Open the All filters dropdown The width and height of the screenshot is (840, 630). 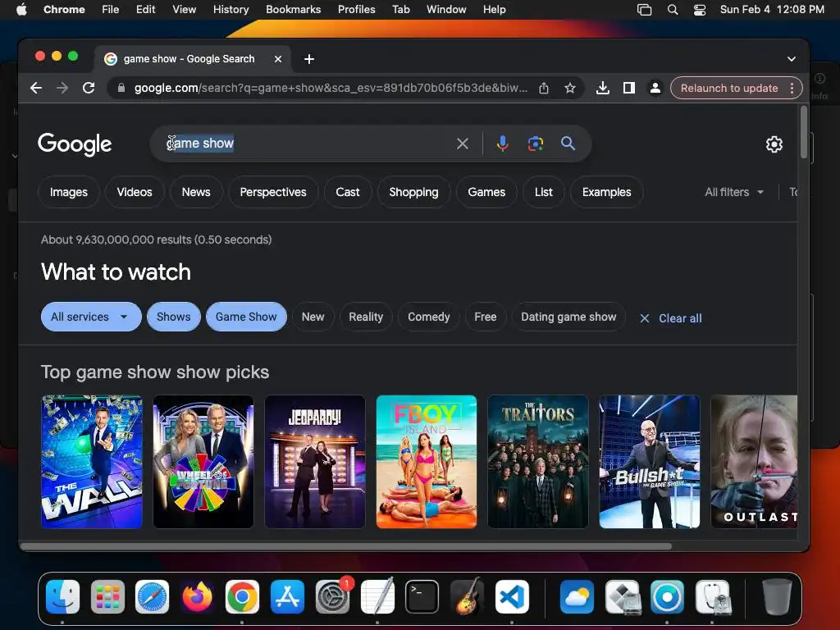(734, 192)
